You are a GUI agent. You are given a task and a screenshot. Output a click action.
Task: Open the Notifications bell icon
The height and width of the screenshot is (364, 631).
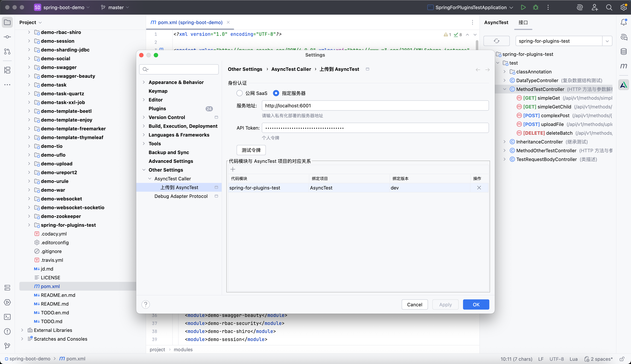[624, 22]
